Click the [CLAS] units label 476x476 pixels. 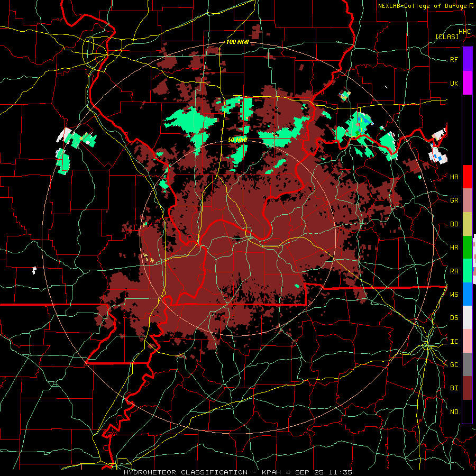(447, 36)
